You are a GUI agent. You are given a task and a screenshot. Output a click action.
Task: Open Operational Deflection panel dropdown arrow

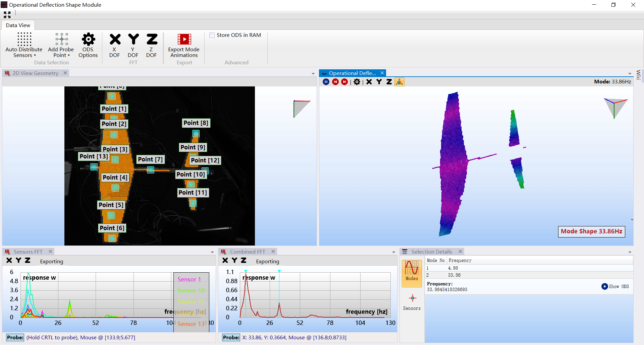coord(630,74)
